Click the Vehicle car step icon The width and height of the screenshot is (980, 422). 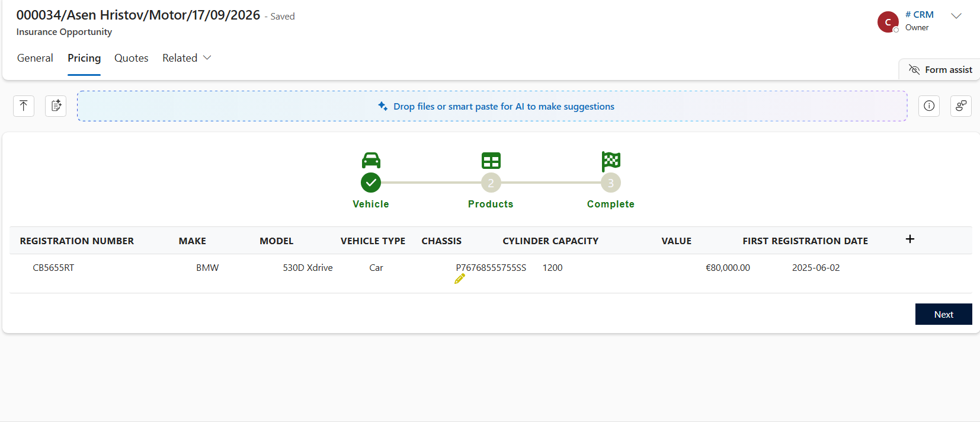[371, 161]
